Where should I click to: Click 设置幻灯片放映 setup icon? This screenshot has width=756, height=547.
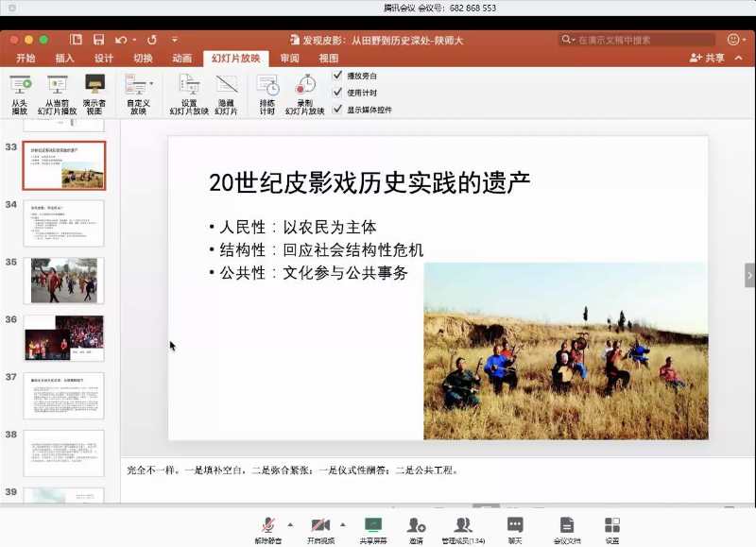tap(189, 86)
